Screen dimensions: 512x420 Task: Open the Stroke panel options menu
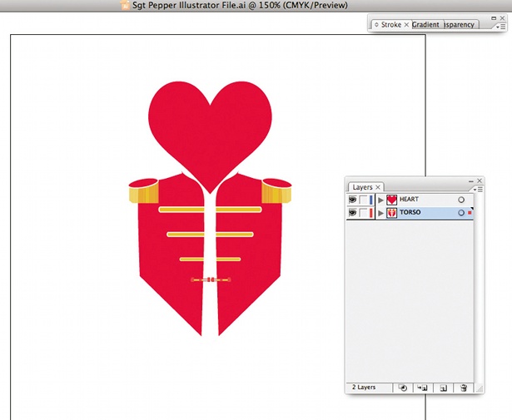(501, 27)
